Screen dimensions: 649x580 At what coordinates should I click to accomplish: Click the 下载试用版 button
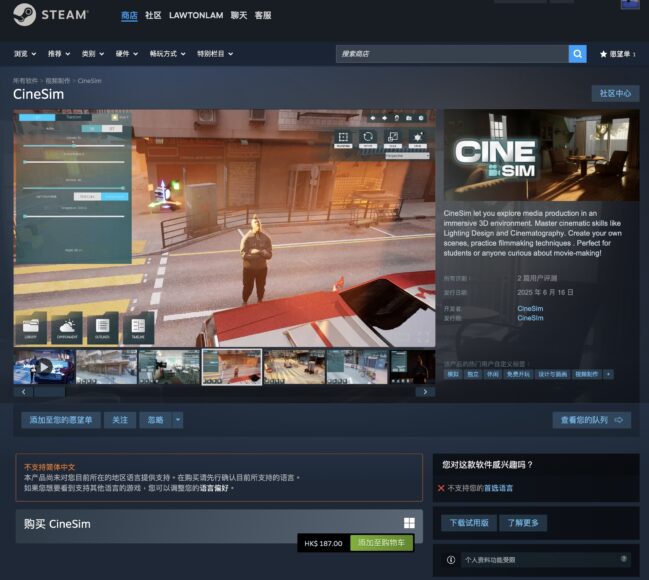pos(469,523)
